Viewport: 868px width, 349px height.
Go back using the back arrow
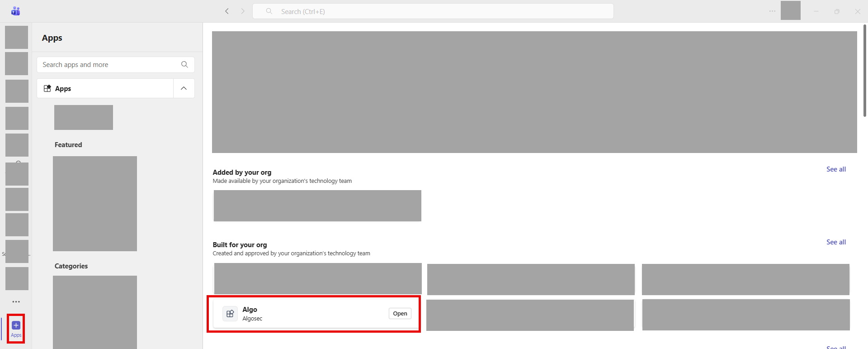click(x=227, y=11)
